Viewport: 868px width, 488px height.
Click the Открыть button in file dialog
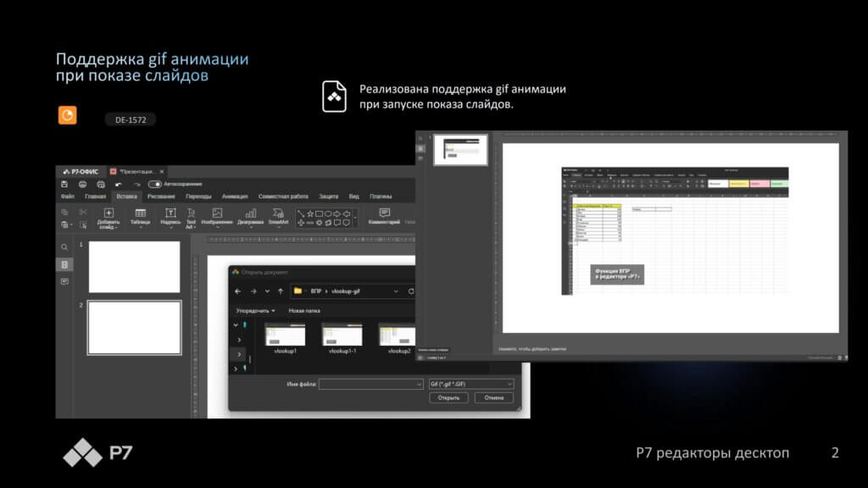(x=449, y=397)
